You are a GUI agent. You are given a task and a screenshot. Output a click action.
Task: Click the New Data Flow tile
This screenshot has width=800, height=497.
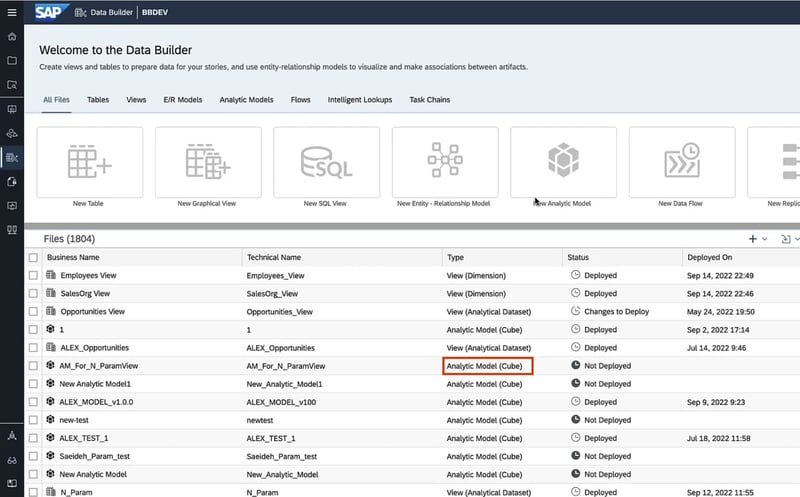(x=682, y=162)
